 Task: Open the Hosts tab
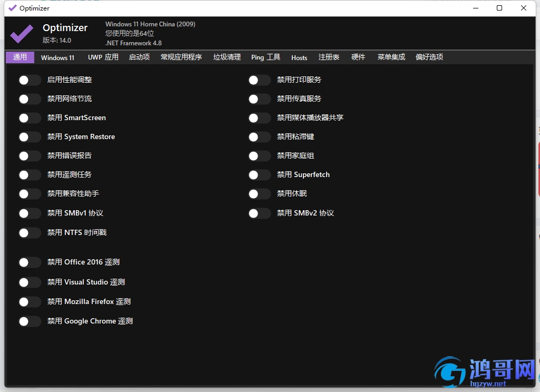click(x=299, y=57)
